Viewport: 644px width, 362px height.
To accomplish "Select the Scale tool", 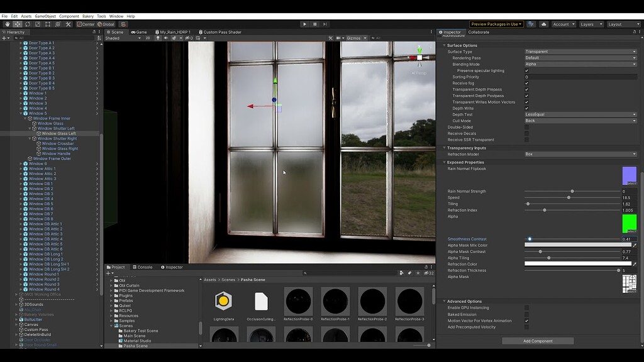I will (36, 23).
